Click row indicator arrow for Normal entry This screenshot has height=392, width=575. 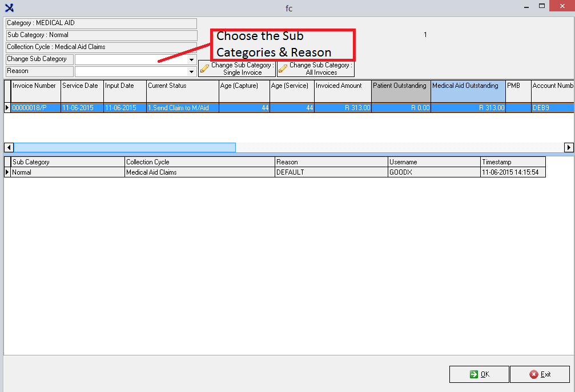pos(7,172)
